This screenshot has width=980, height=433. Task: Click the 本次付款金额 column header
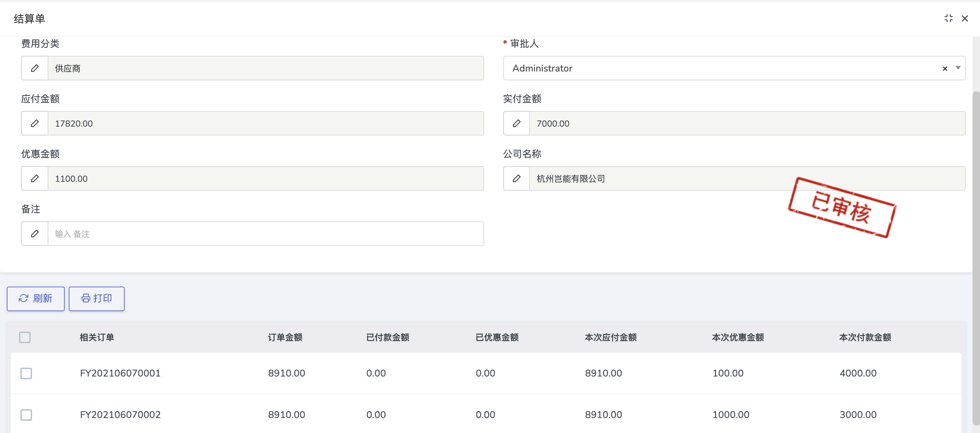tap(865, 337)
